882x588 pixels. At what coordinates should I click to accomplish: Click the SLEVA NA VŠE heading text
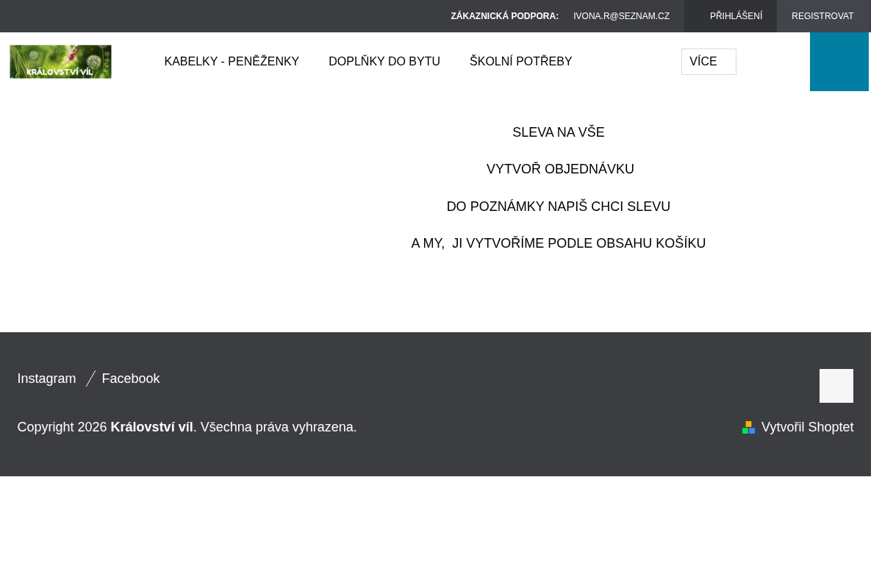coord(559,132)
